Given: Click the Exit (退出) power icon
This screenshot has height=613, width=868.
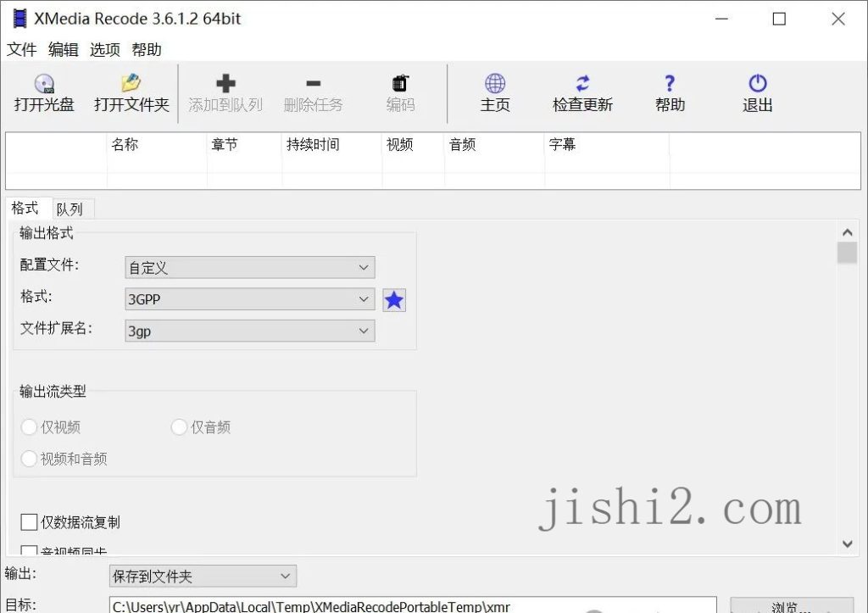Looking at the screenshot, I should [757, 84].
